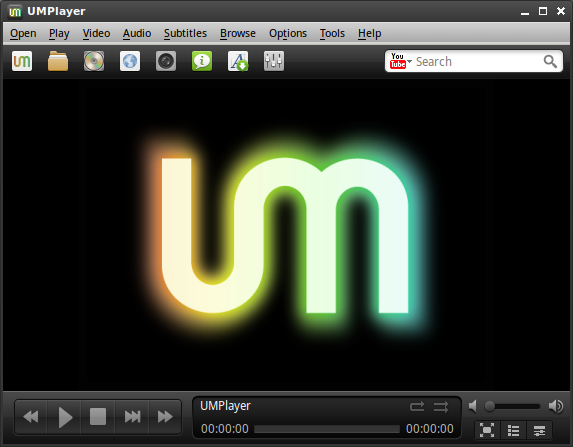Open the Subtitles menu
The image size is (573, 447).
185,33
